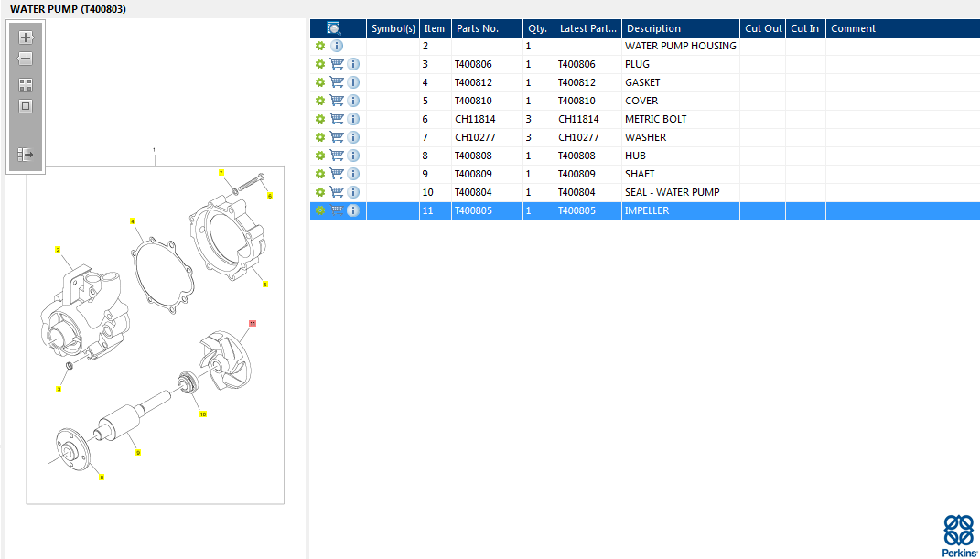Zoom in on the diagram with plus tool
Image resolution: width=980 pixels, height=559 pixels.
(26, 38)
